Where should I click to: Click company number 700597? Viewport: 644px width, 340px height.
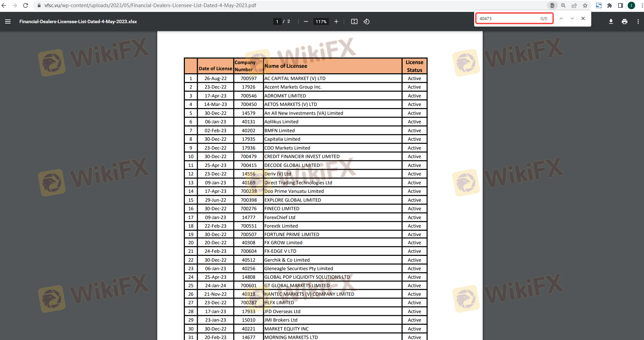coord(248,78)
